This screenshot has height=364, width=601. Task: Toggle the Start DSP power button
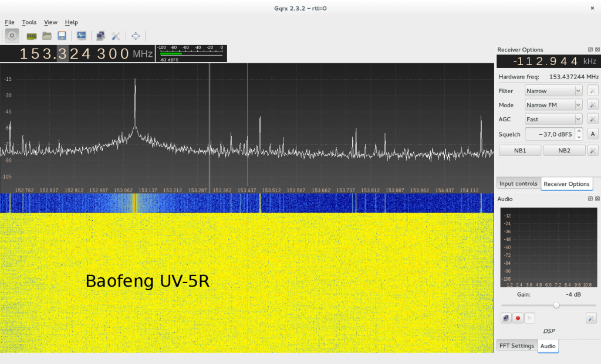point(12,36)
